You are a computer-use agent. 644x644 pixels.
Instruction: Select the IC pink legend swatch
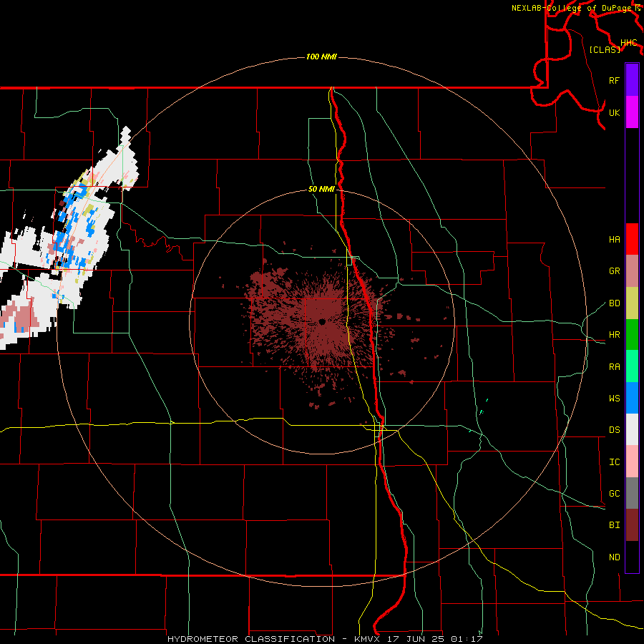(x=632, y=462)
